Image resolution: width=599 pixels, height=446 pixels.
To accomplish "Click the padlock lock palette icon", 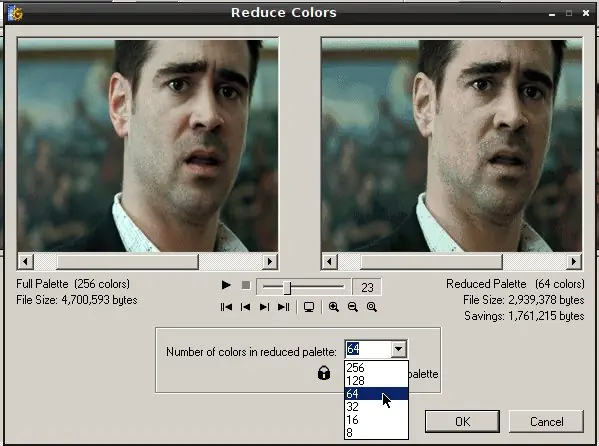I will (324, 373).
